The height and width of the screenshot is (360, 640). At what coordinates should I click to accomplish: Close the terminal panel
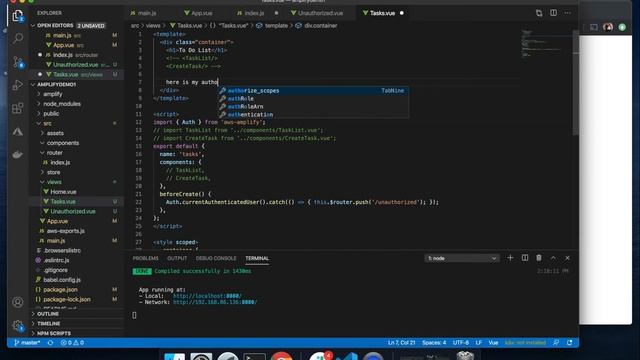(x=567, y=258)
